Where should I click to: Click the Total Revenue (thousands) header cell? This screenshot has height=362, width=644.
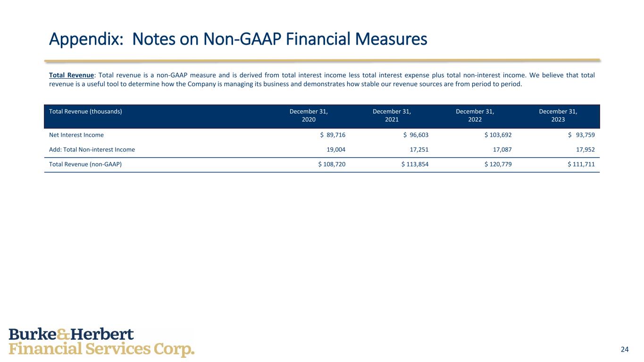click(x=85, y=112)
